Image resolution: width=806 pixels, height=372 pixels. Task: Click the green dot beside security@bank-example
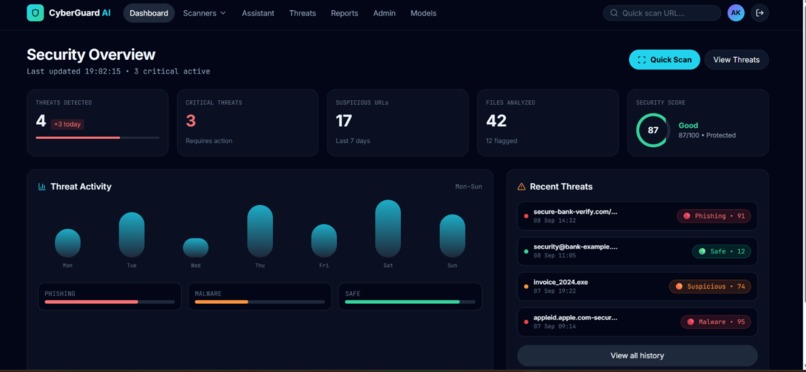click(526, 251)
